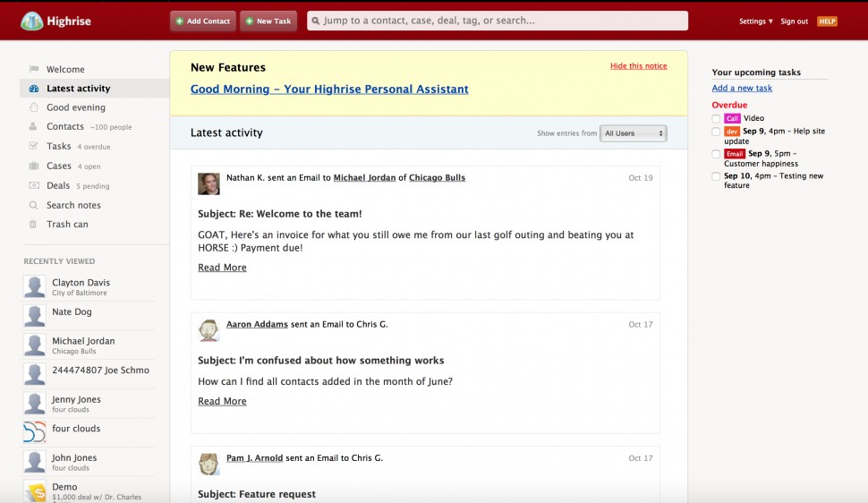Screen dimensions: 868x503
Task: Open Jenny Jones recent contact
Action: tap(76, 399)
